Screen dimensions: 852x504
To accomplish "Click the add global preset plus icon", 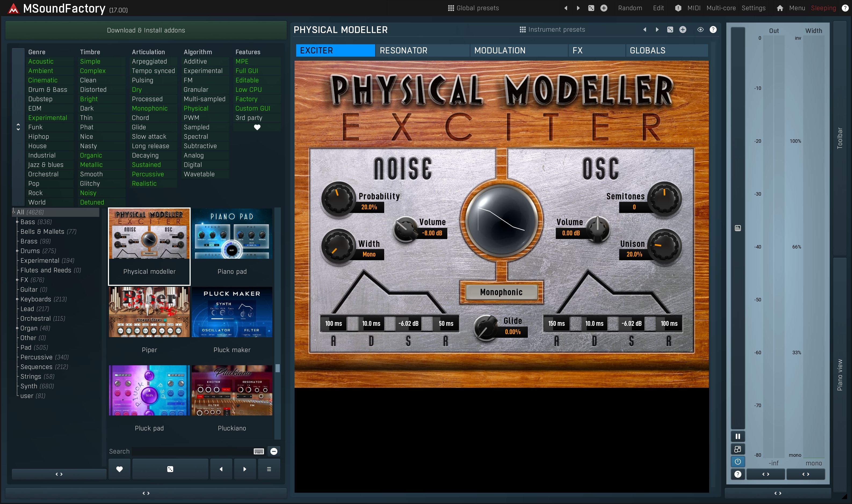I will 604,8.
